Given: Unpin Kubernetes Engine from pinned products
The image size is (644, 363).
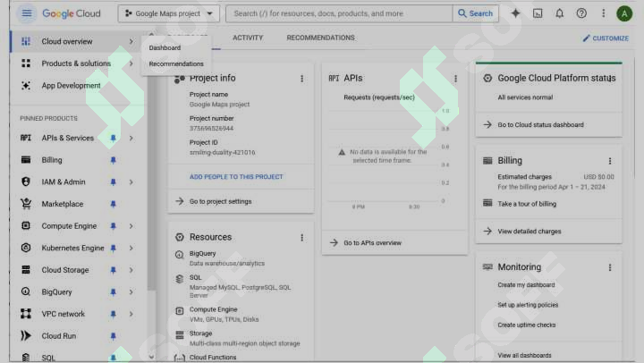Looking at the screenshot, I should [x=113, y=248].
